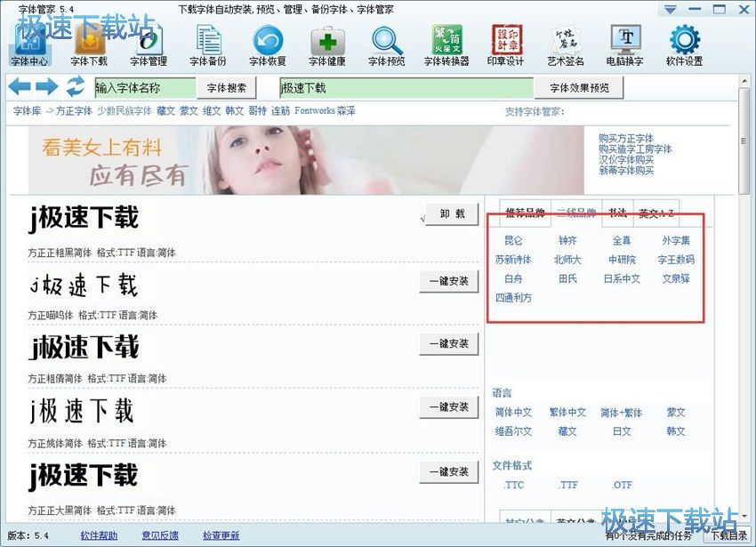
Task: Switch to the 英文A-Z tab
Action: coord(656,213)
